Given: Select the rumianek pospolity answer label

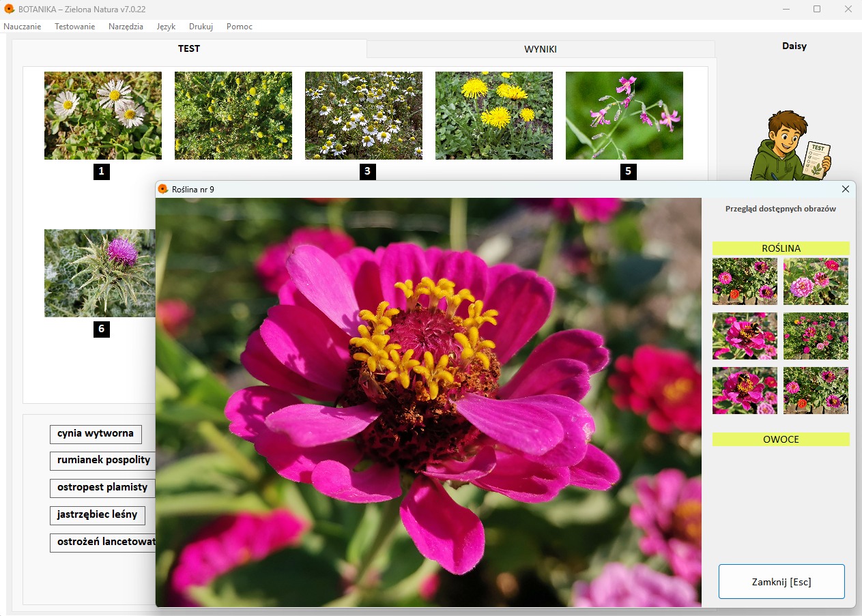Looking at the screenshot, I should pyautogui.click(x=103, y=460).
